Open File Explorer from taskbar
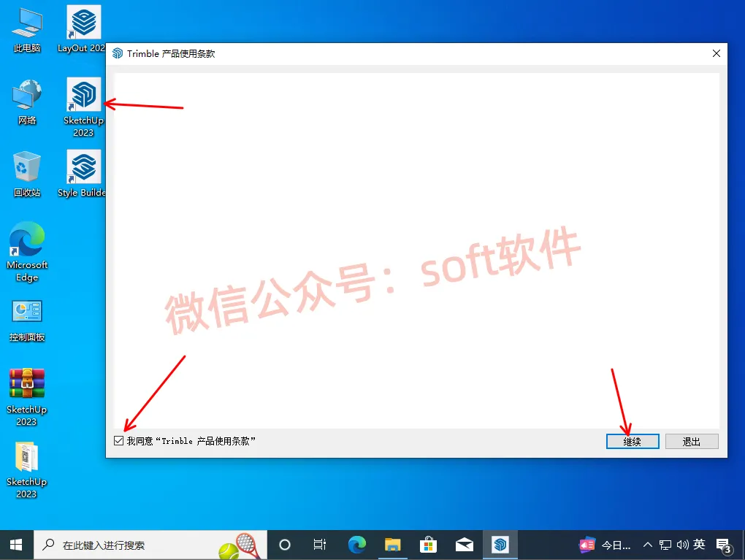745x560 pixels. pos(392,545)
